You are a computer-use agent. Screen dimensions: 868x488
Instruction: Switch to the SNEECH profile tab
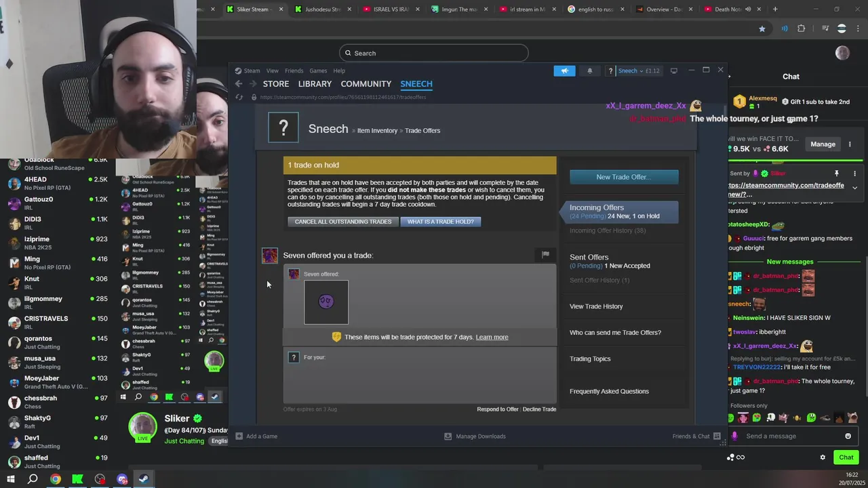(416, 83)
